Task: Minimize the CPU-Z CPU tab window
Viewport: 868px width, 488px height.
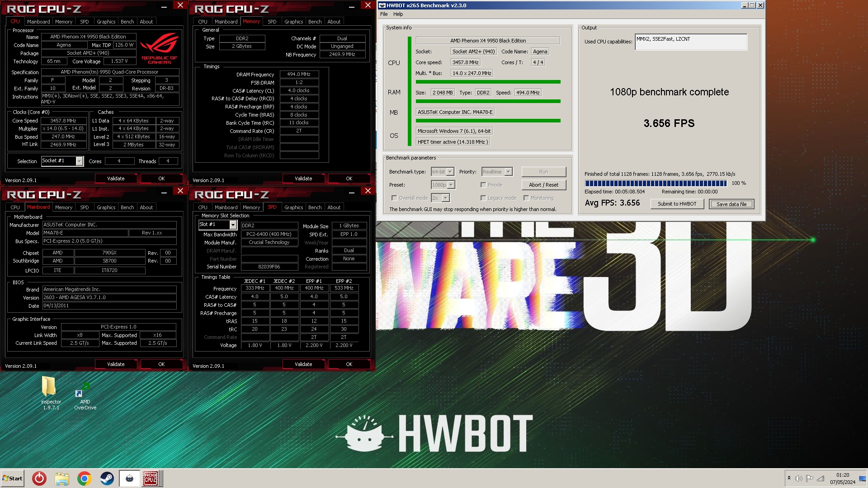Action: tap(164, 7)
